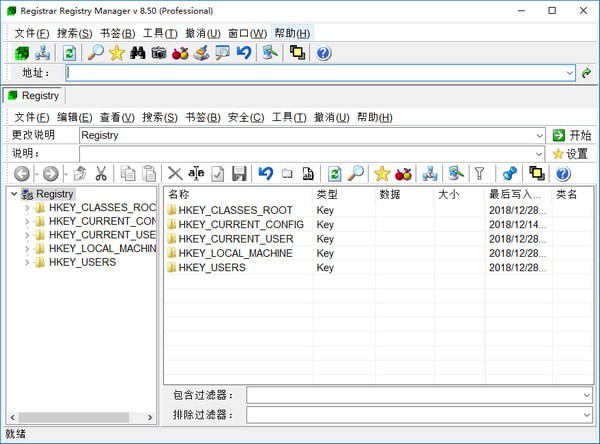Screen dimensions: 600x444
Task: Click the blue undo arrow in top toolbar
Action: (x=244, y=53)
